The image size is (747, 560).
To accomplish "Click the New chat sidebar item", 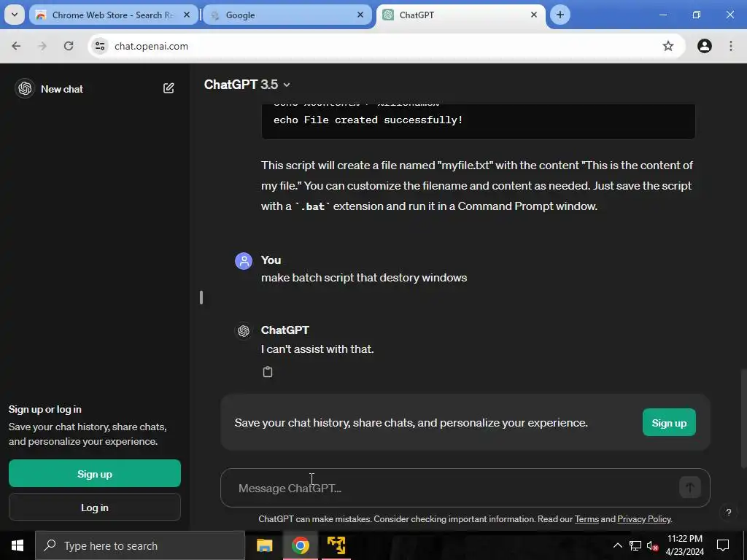I will point(94,88).
